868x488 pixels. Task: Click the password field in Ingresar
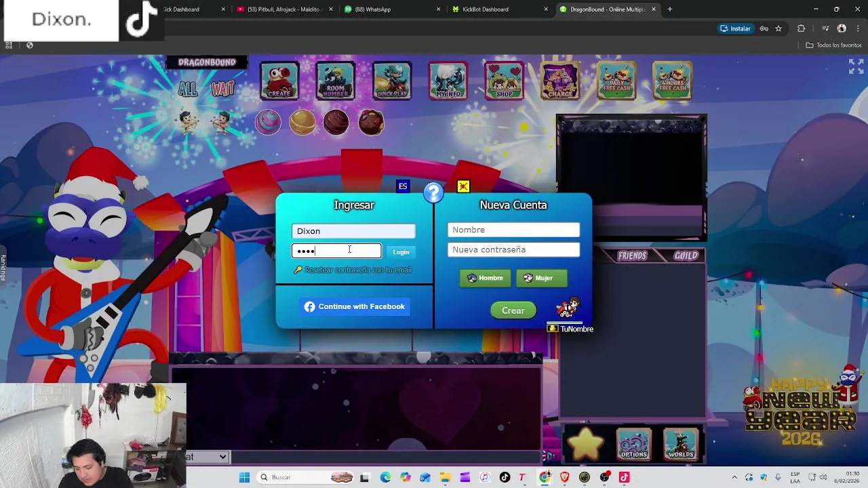pos(336,251)
